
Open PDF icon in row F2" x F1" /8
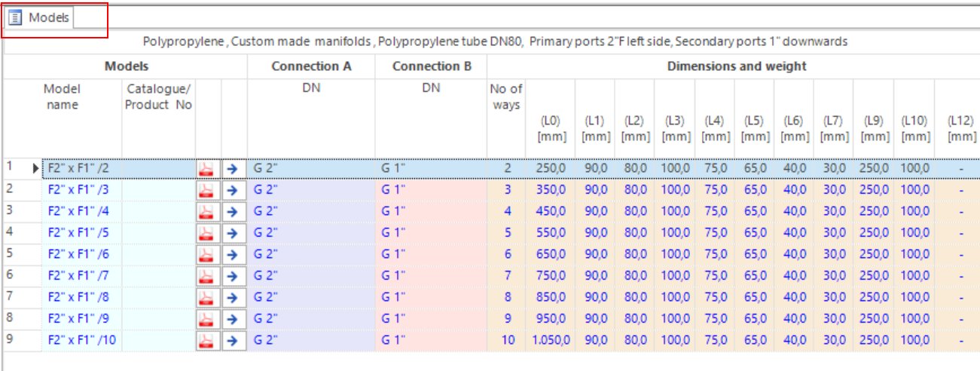(208, 298)
